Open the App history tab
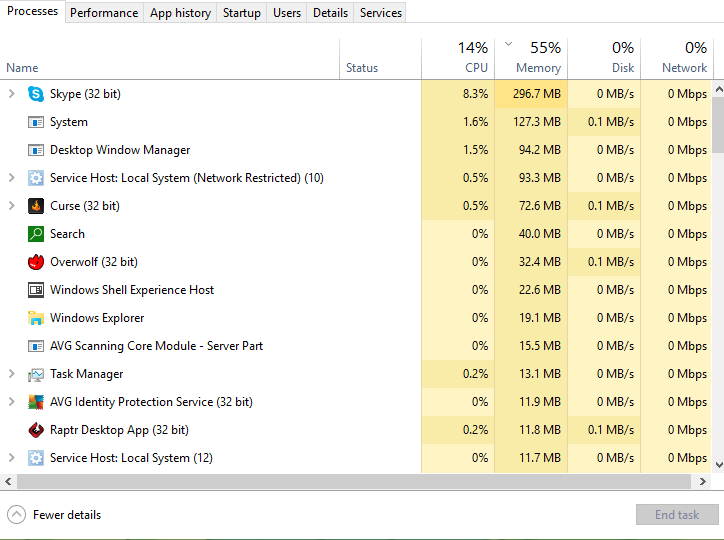The image size is (724, 540). click(180, 13)
